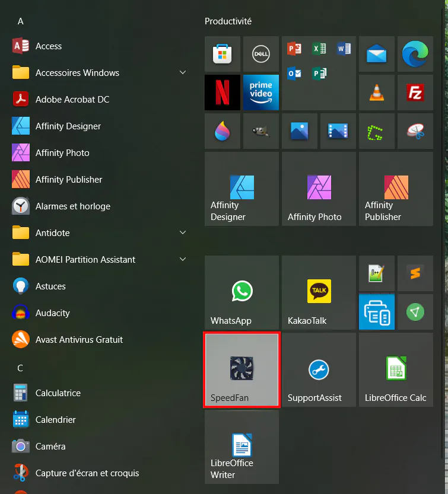Open Excel from the Office tile group
Image resolution: width=448 pixels, height=494 pixels.
[319, 49]
